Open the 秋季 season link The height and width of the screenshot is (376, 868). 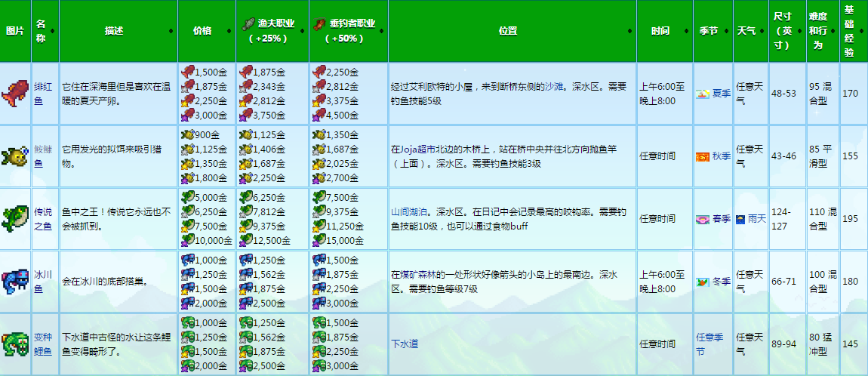tap(722, 156)
